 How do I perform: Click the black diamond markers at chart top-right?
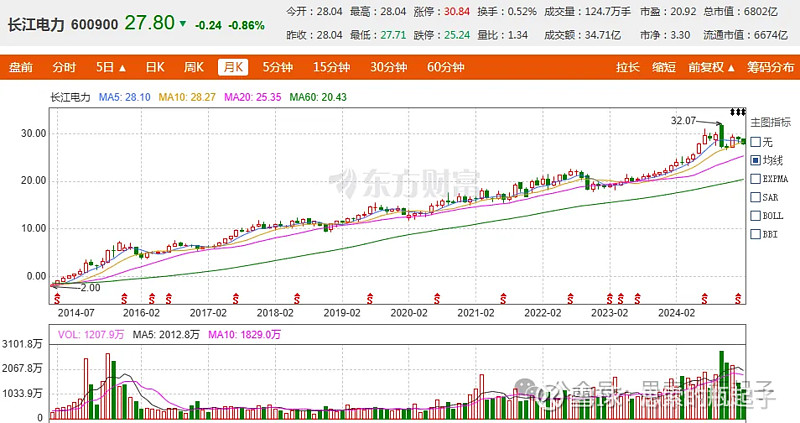pyautogui.click(x=738, y=112)
